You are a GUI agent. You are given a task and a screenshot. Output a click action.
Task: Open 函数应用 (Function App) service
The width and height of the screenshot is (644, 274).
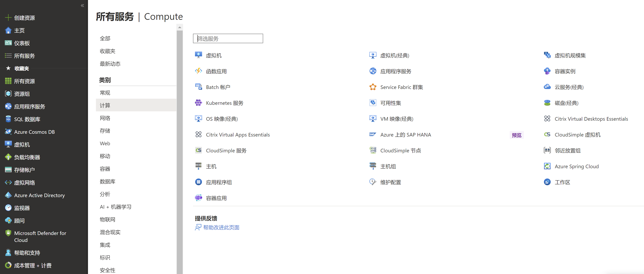pyautogui.click(x=216, y=71)
